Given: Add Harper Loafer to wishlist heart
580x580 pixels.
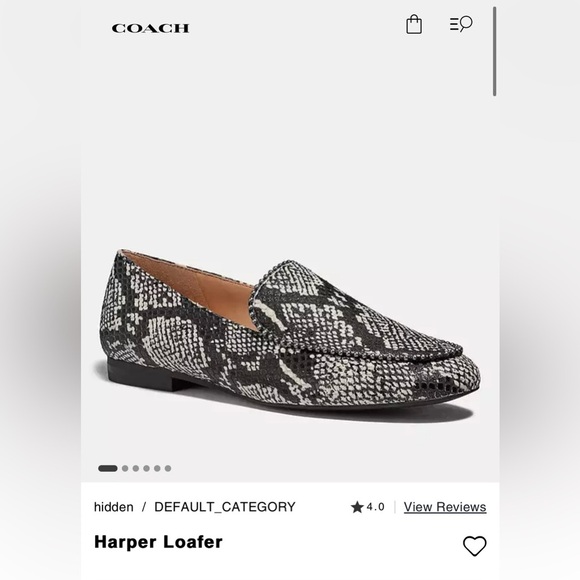Looking at the screenshot, I should pyautogui.click(x=475, y=546).
